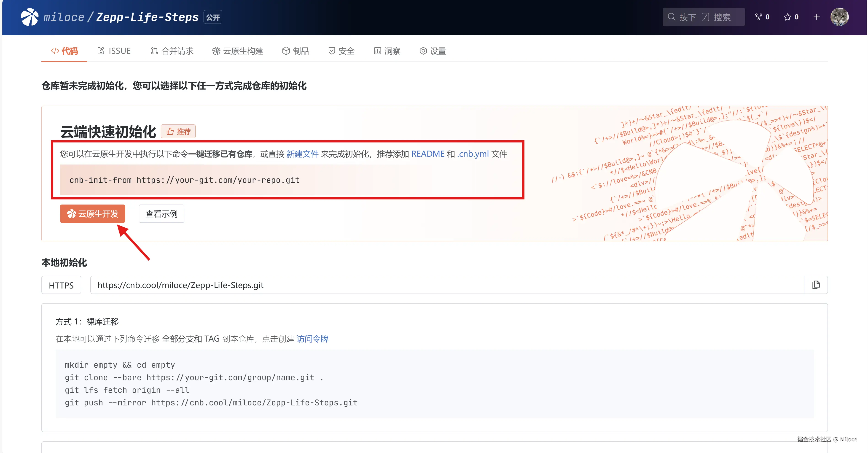Screen dimensions: 868x453
Task: Select the HTTPS protocol selector
Action: coord(61,285)
